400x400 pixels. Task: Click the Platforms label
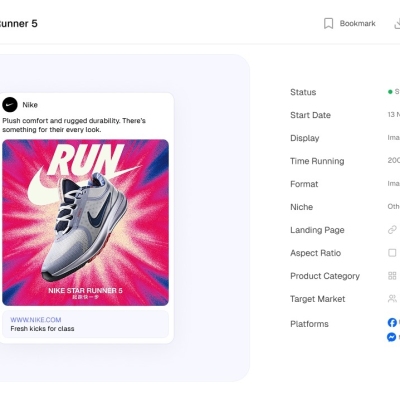309,324
